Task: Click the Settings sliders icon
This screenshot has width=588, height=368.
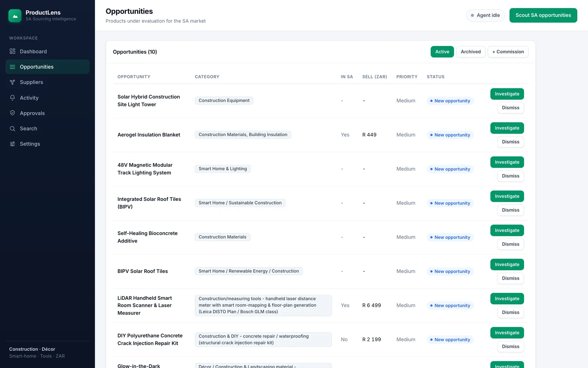Action: click(x=12, y=144)
